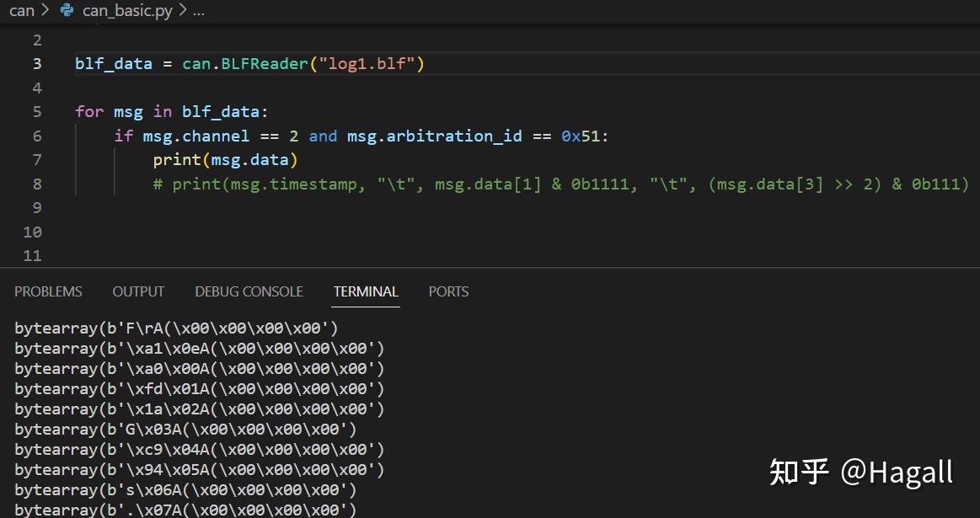This screenshot has width=980, height=518.
Task: Click line number 3 in the gutter
Action: (36, 63)
